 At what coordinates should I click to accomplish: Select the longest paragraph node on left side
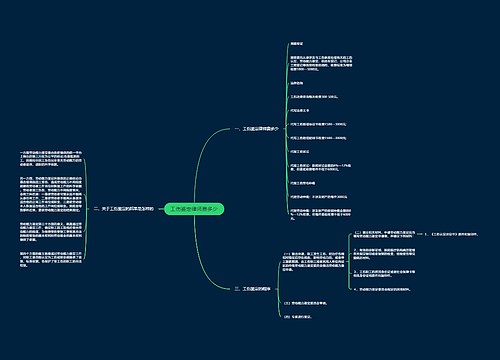51,194
